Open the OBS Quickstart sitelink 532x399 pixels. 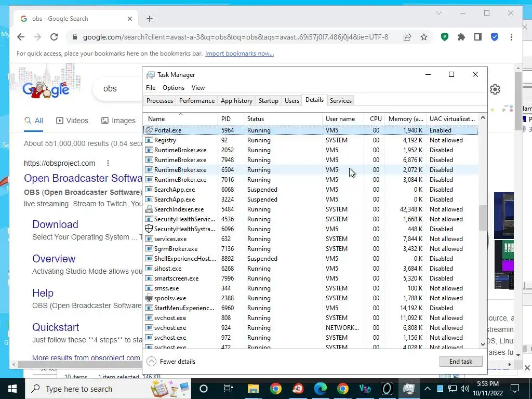point(56,327)
